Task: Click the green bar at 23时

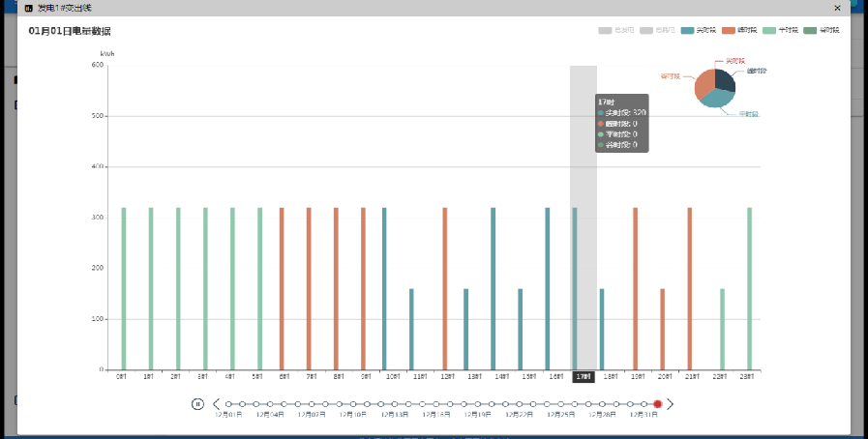Action: point(750,288)
